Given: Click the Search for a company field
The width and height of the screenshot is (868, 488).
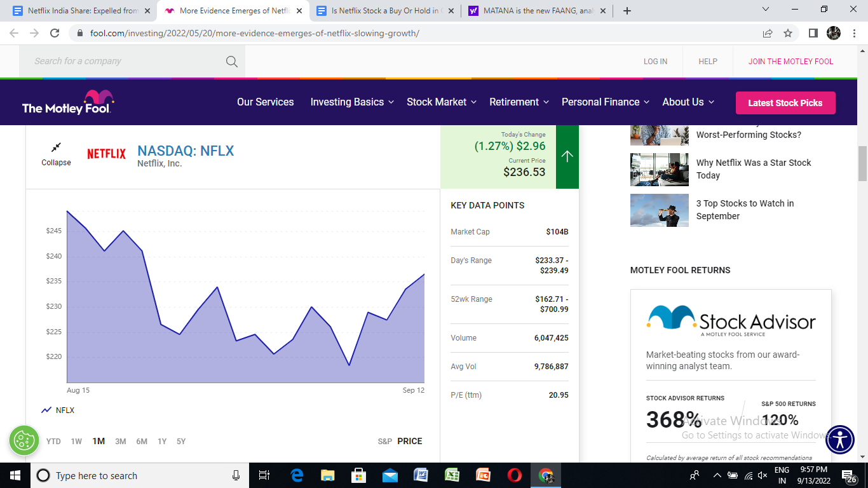Looking at the screenshot, I should tap(132, 62).
